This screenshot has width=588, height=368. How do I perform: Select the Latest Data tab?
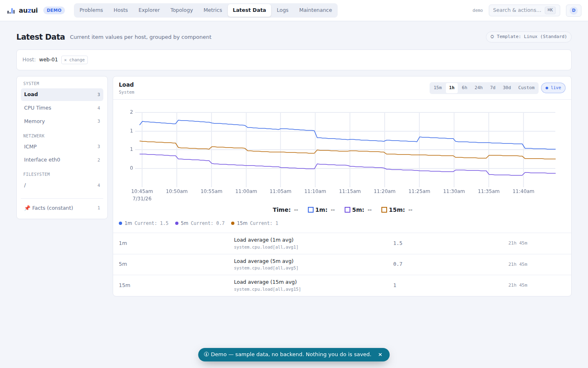[249, 10]
